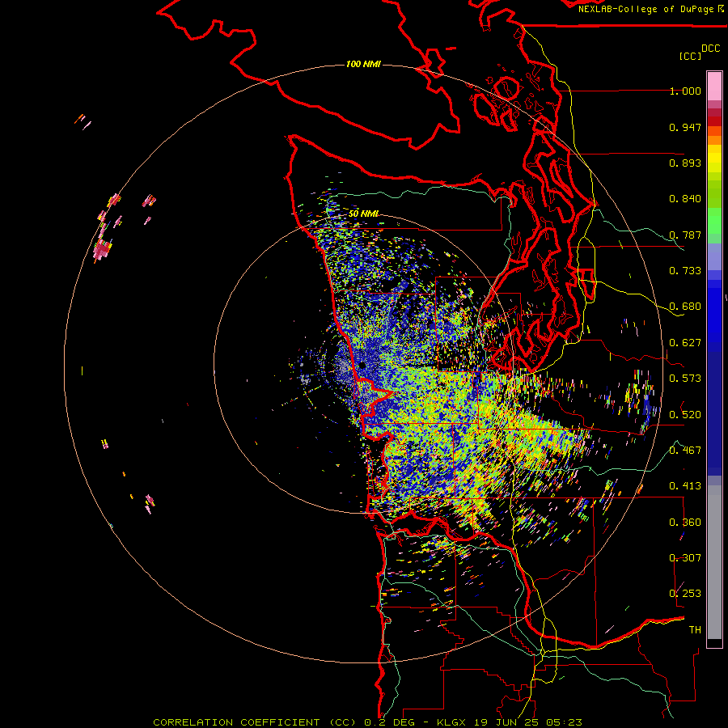The height and width of the screenshot is (728, 728).
Task: Click the 0.627 legend value
Action: point(685,343)
